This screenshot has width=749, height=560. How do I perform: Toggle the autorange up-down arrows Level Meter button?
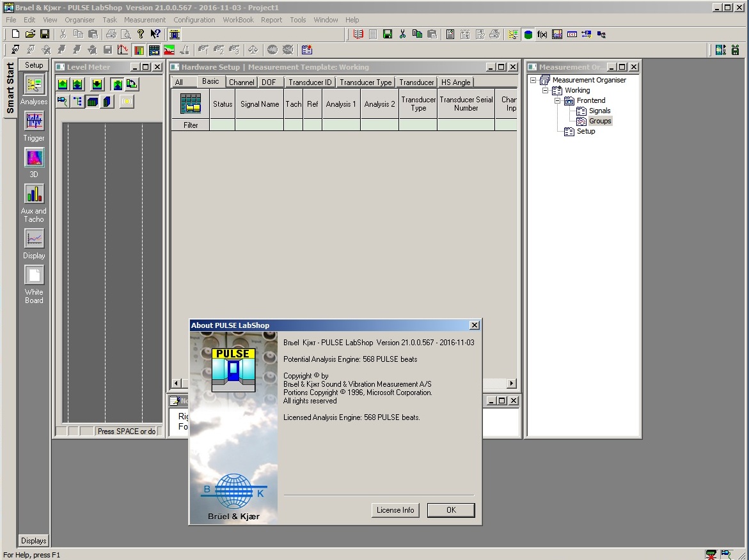[77, 84]
